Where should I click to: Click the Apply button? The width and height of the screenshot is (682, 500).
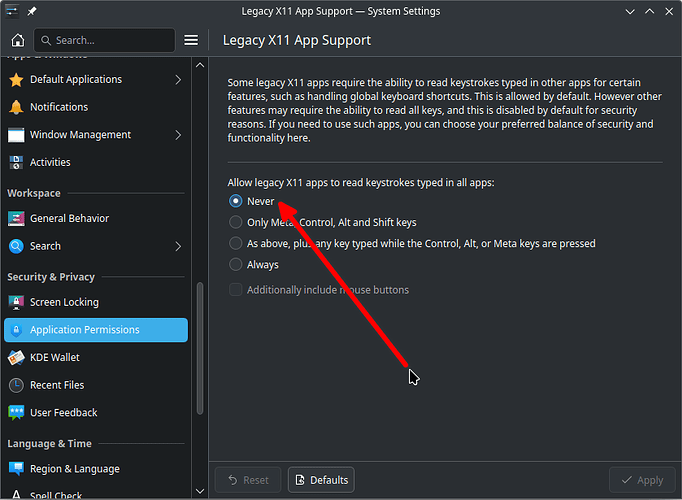(x=642, y=480)
